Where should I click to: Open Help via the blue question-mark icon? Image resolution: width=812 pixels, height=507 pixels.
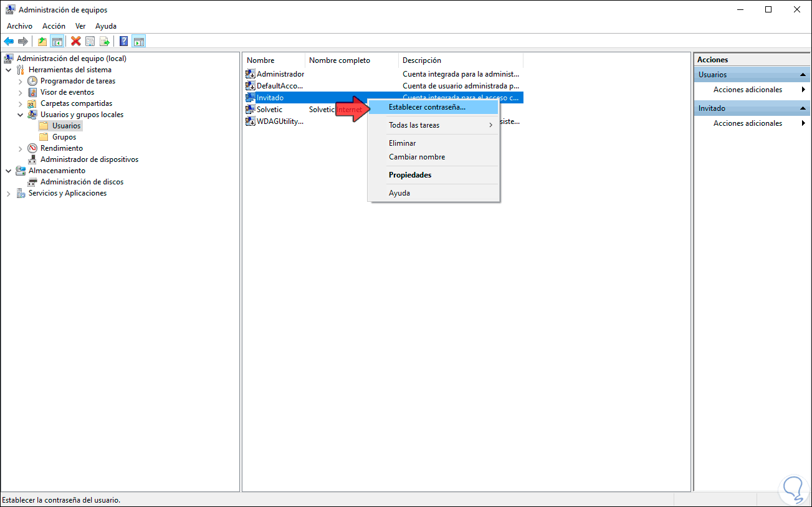[x=124, y=42]
